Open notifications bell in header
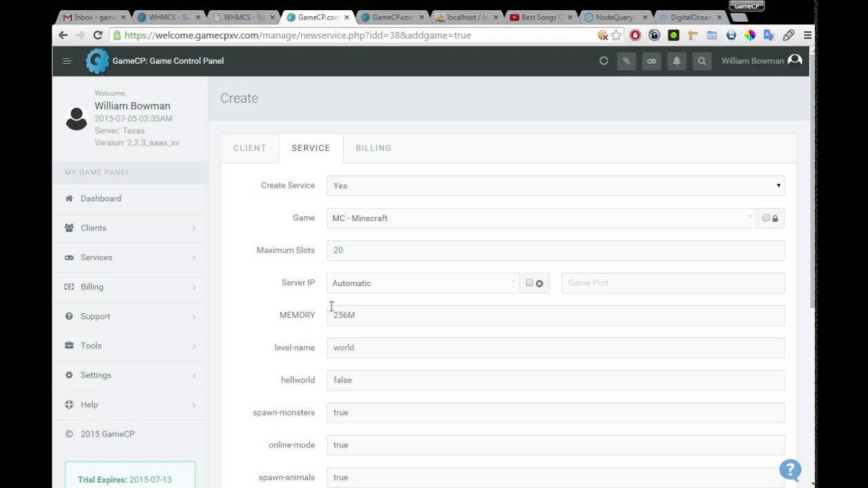Image resolution: width=868 pixels, height=488 pixels. point(677,61)
